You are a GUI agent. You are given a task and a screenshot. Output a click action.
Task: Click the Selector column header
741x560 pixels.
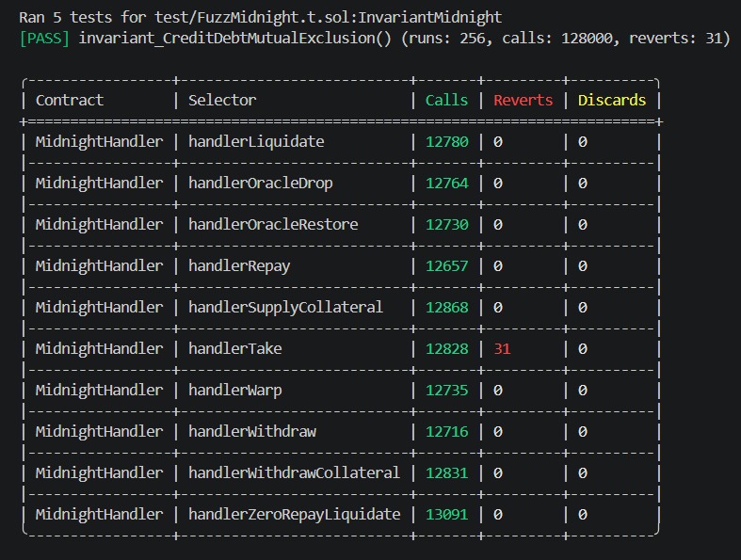click(222, 100)
